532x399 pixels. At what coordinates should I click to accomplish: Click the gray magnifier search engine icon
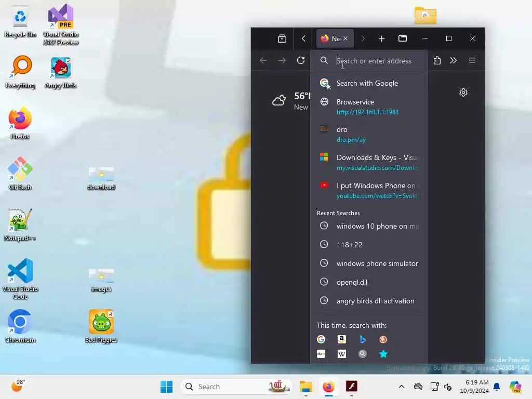point(362,354)
